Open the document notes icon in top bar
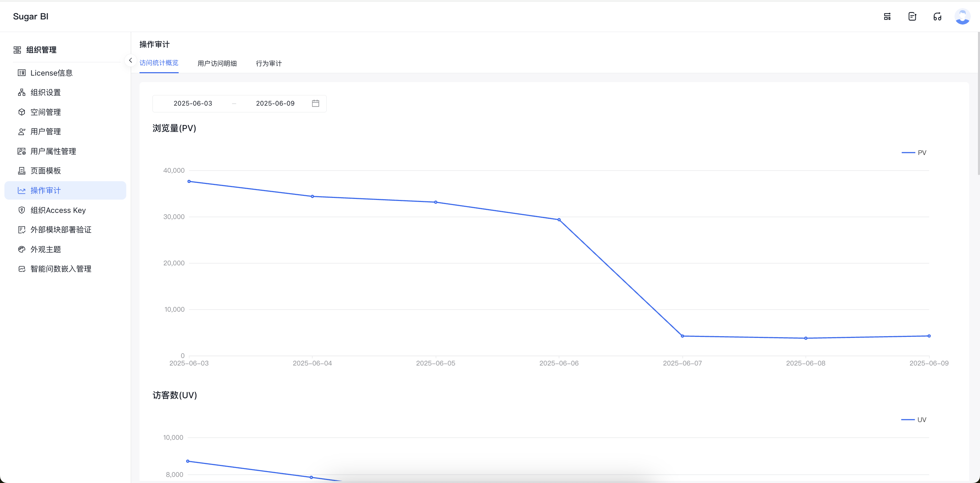 click(912, 16)
